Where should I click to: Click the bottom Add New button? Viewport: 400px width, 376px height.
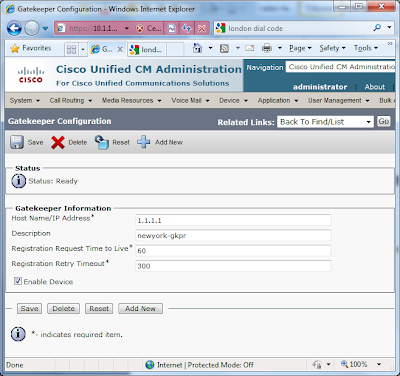pyautogui.click(x=140, y=309)
